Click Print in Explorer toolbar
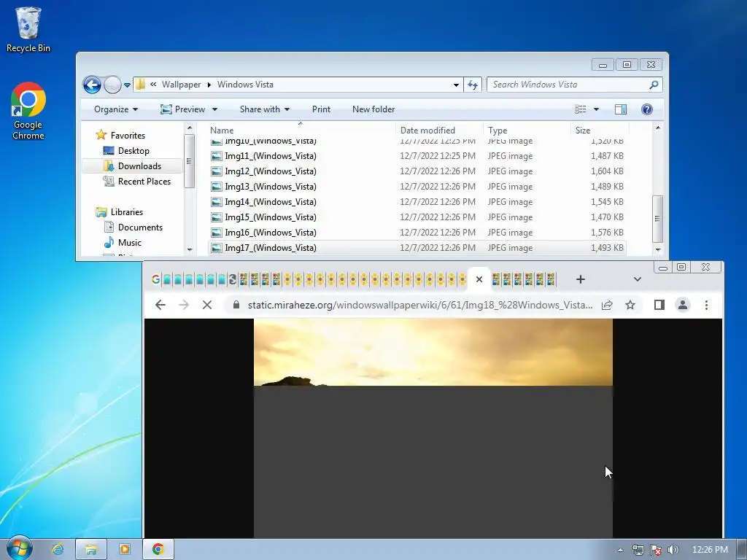Viewport: 747px width, 560px height. coord(321,109)
